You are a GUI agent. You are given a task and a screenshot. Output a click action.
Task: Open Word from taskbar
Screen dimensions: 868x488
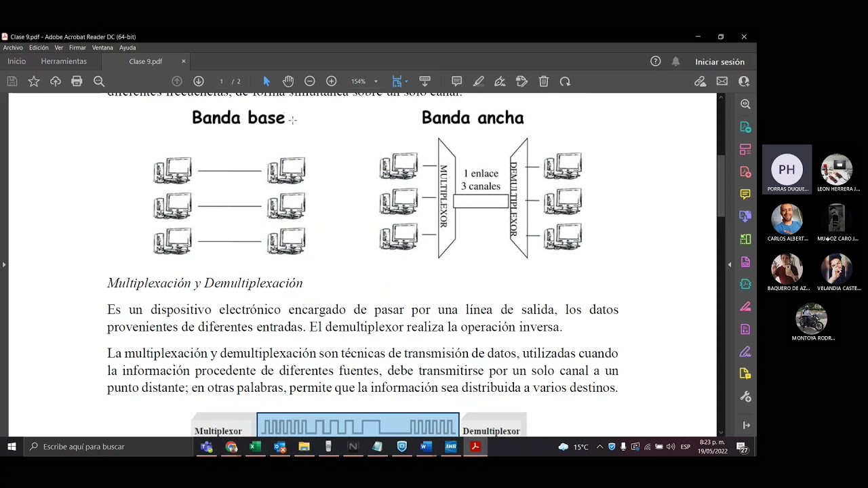click(426, 447)
